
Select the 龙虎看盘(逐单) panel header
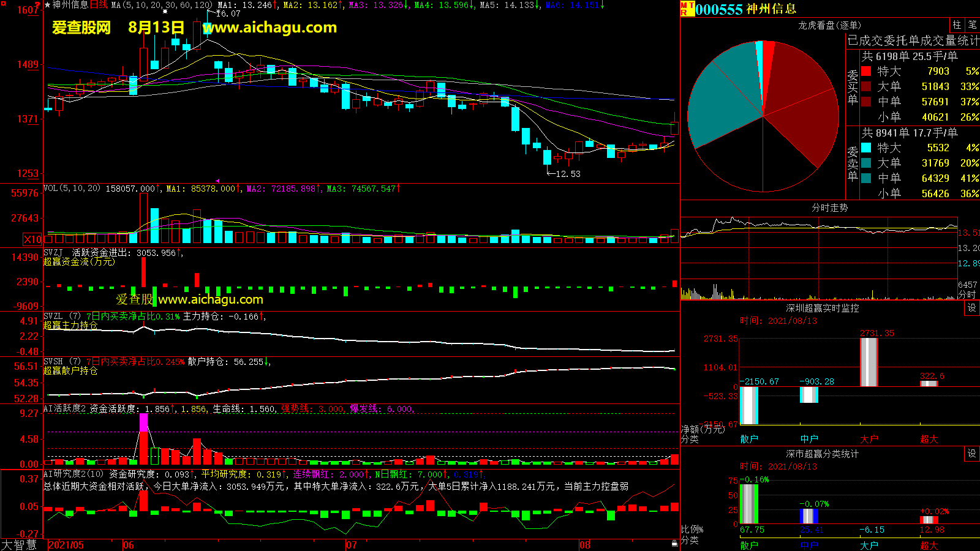pos(829,25)
